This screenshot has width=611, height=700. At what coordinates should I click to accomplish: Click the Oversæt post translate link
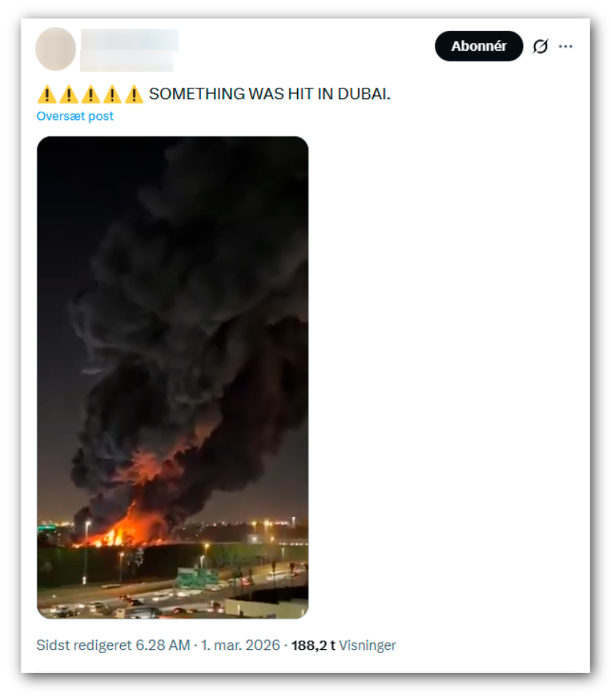click(x=75, y=116)
